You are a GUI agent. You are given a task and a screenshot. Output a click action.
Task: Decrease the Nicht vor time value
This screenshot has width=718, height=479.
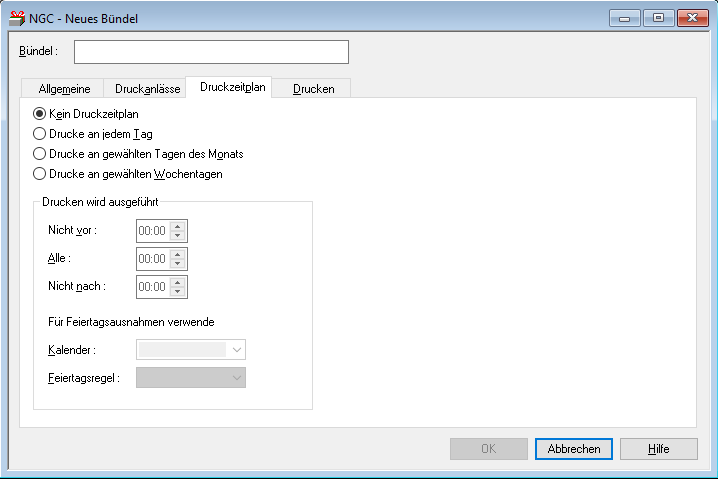(178, 236)
